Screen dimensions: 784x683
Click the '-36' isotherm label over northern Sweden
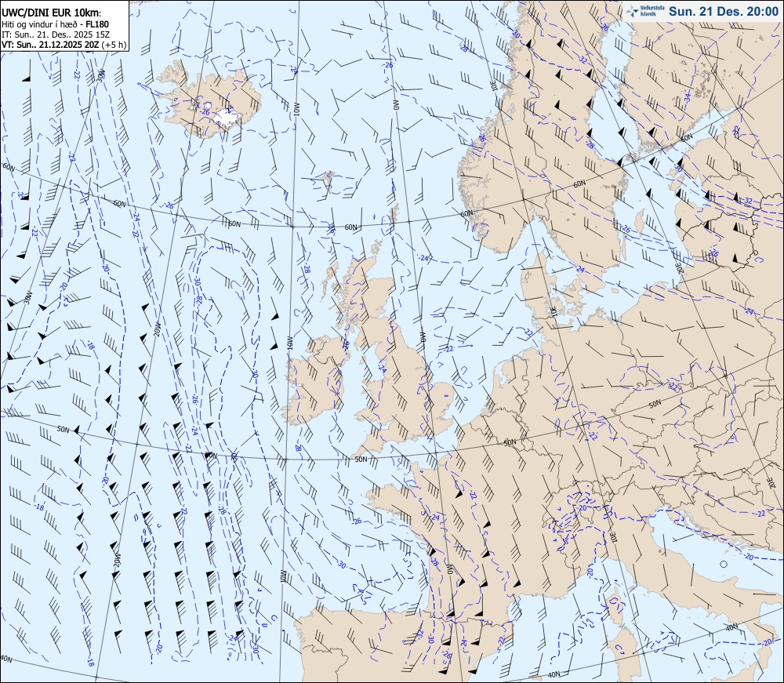[604, 27]
